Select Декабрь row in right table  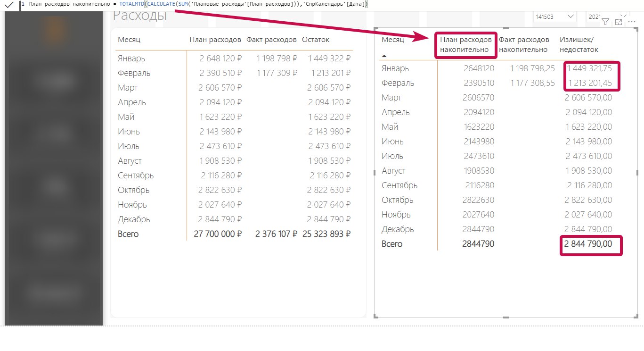[x=497, y=229]
